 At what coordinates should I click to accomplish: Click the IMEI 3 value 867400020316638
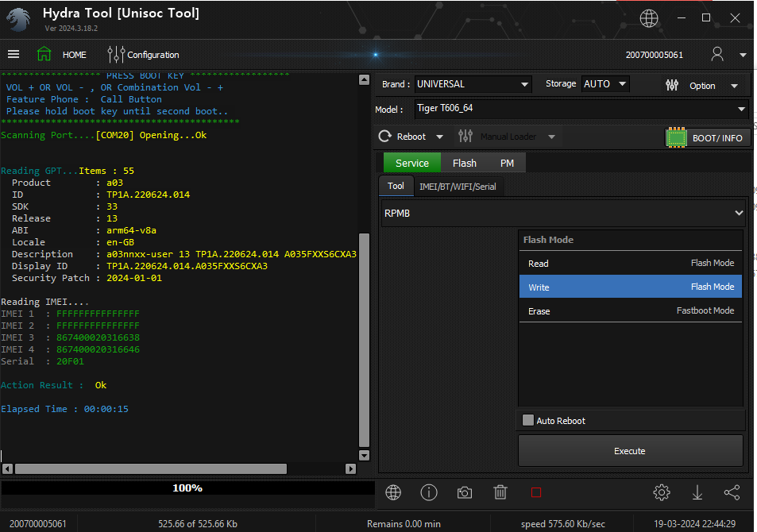pyautogui.click(x=98, y=337)
